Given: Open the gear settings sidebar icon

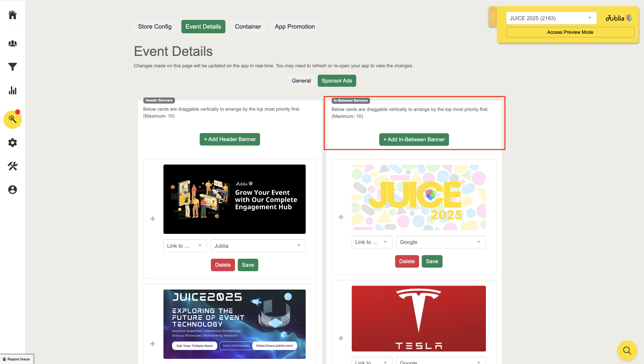Looking at the screenshot, I should click(x=13, y=143).
